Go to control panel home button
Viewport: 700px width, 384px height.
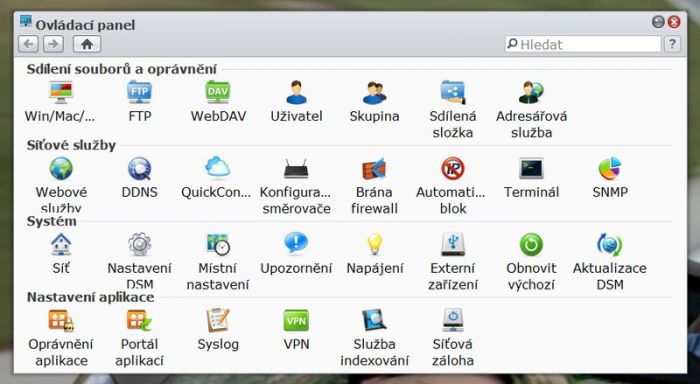pyautogui.click(x=87, y=44)
